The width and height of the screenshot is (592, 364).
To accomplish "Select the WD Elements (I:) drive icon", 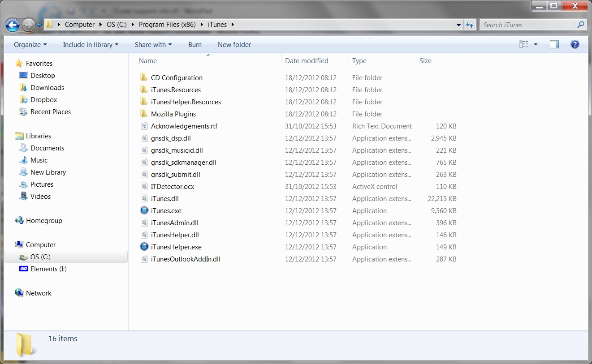I will 23,269.
